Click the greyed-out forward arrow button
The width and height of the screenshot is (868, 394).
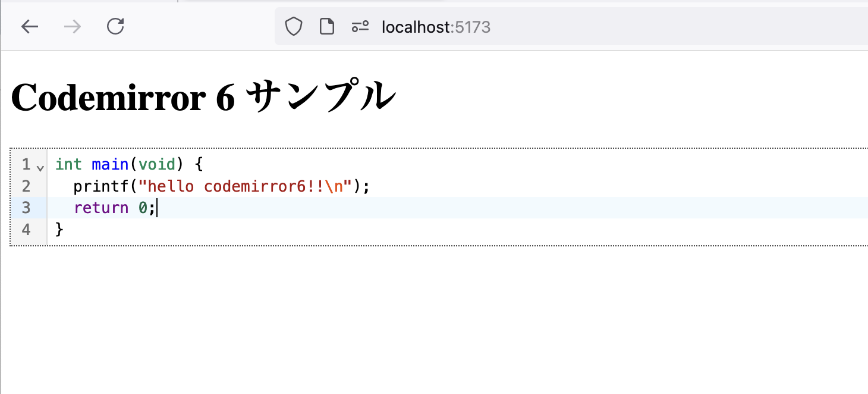73,27
